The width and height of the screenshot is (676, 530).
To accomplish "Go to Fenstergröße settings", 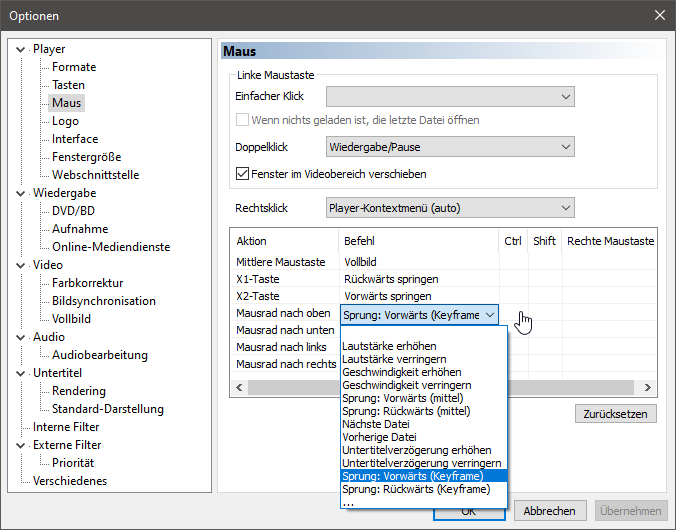I will coord(87,157).
